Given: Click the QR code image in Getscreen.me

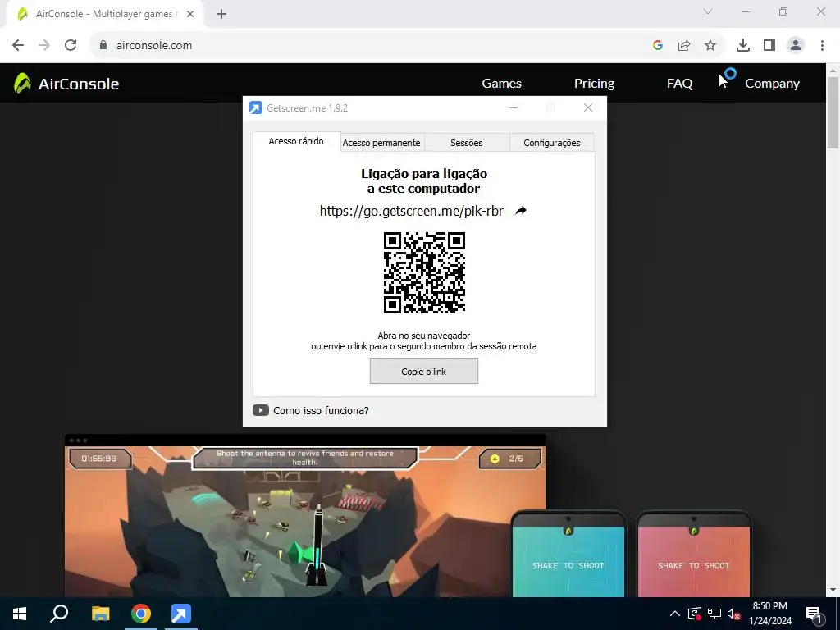Looking at the screenshot, I should click(424, 272).
